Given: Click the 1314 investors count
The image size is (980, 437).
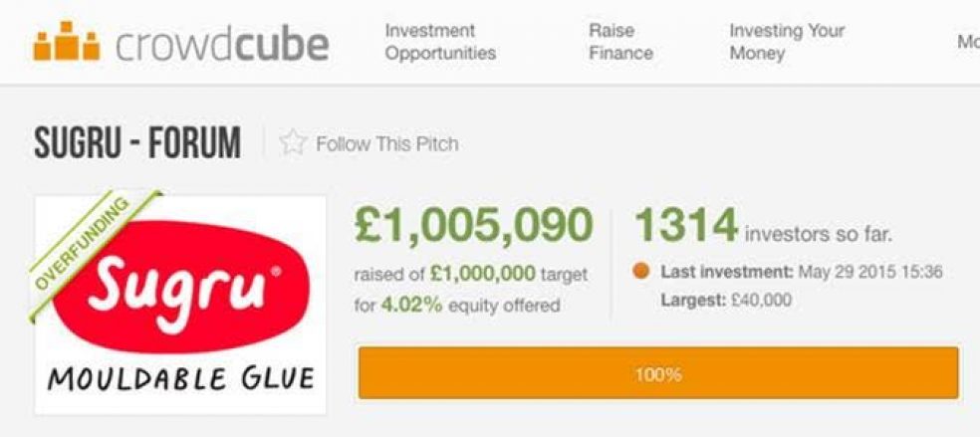Looking at the screenshot, I should (x=686, y=225).
